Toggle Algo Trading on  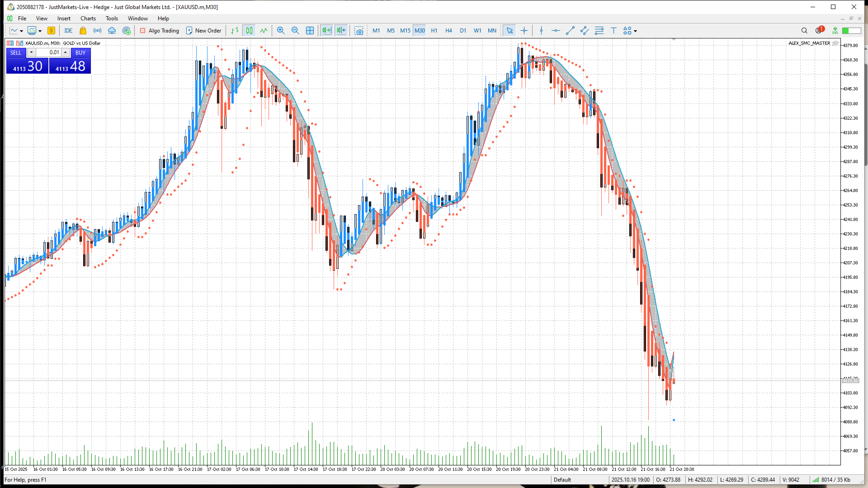pyautogui.click(x=160, y=31)
